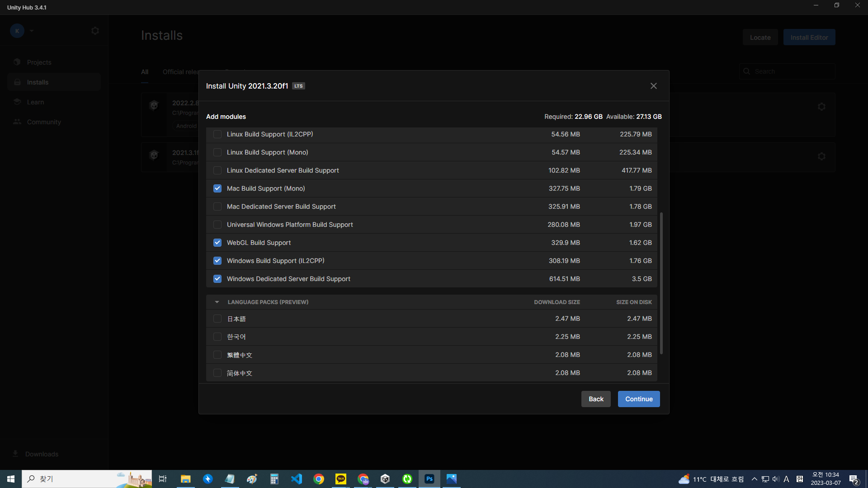
Task: Click the weather widget 11°C
Action: click(x=711, y=479)
